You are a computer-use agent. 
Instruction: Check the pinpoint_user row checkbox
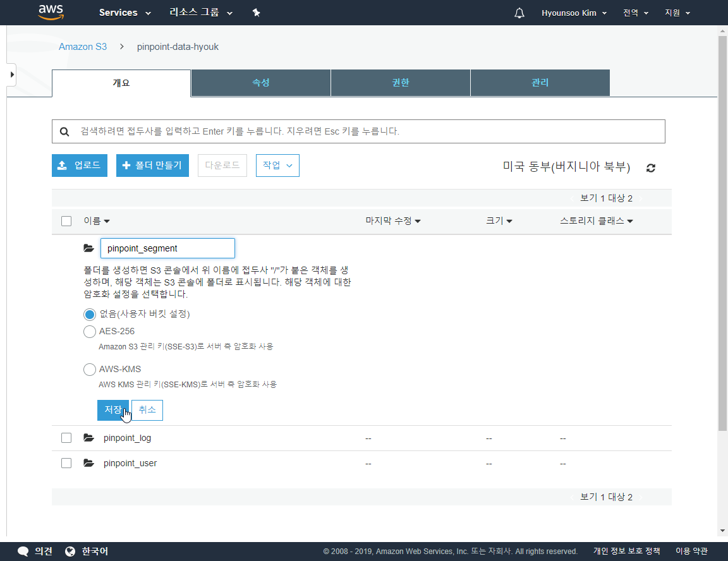click(66, 463)
